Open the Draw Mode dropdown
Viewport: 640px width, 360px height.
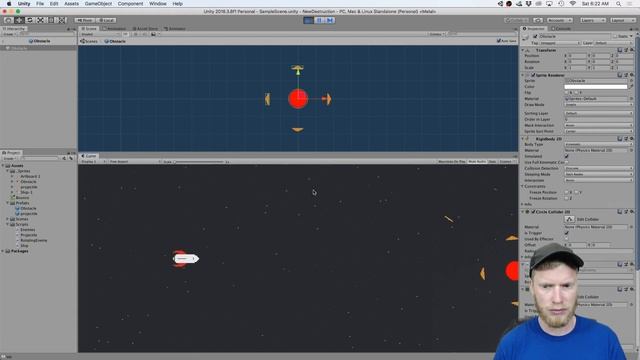pos(599,104)
